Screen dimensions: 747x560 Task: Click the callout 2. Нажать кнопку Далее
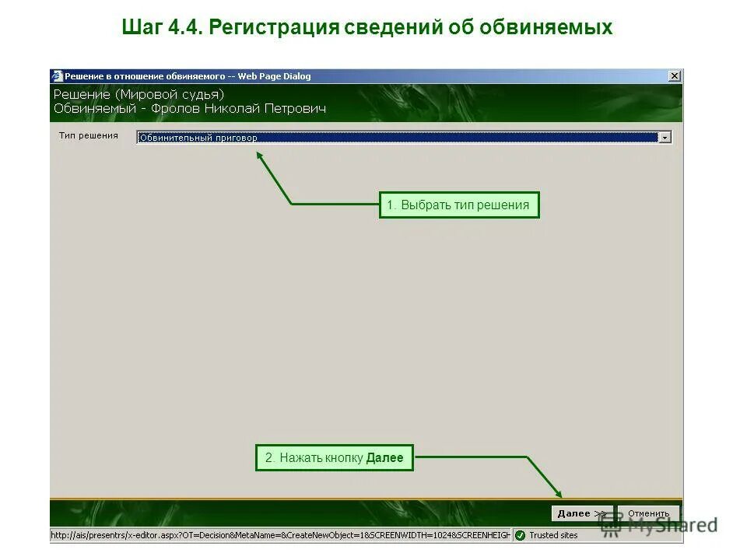pyautogui.click(x=335, y=458)
